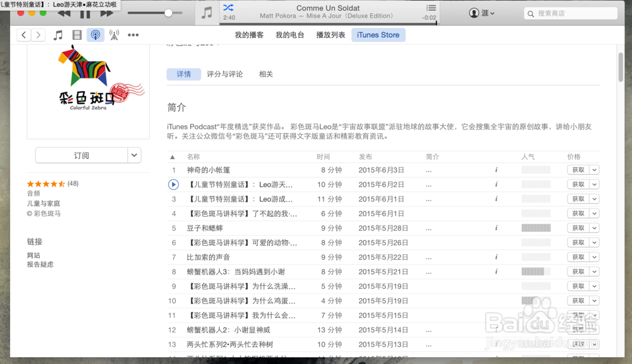Switch to the 评分与评论 tab

click(x=225, y=74)
